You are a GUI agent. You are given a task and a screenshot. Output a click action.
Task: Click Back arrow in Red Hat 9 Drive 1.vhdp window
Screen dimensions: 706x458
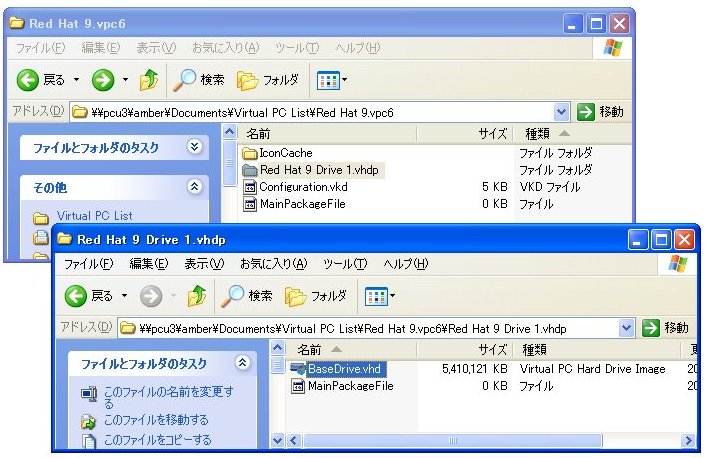75,296
